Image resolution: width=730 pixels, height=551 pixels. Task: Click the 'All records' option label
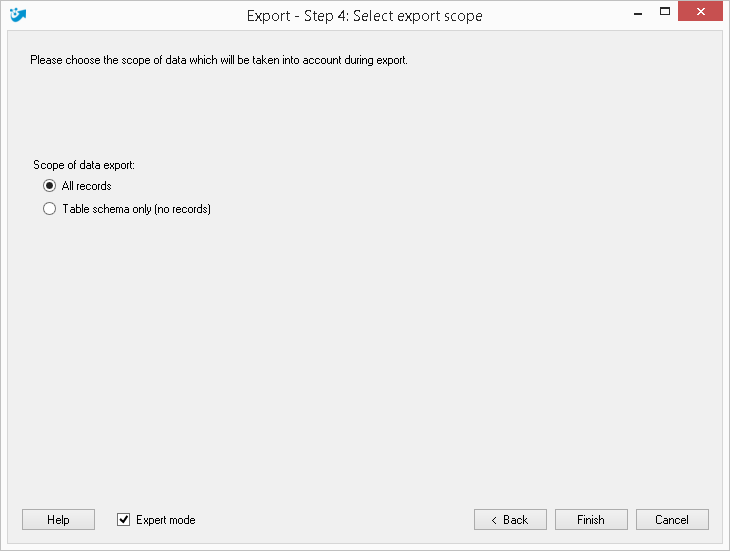[x=87, y=186]
